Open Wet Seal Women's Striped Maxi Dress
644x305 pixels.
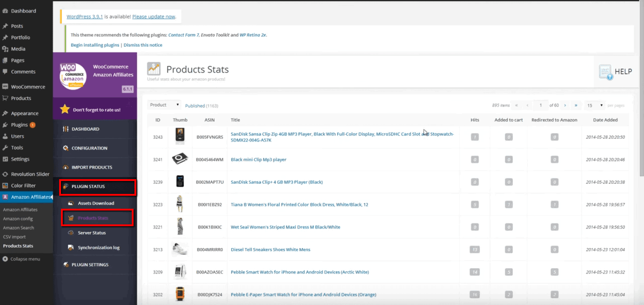285,227
